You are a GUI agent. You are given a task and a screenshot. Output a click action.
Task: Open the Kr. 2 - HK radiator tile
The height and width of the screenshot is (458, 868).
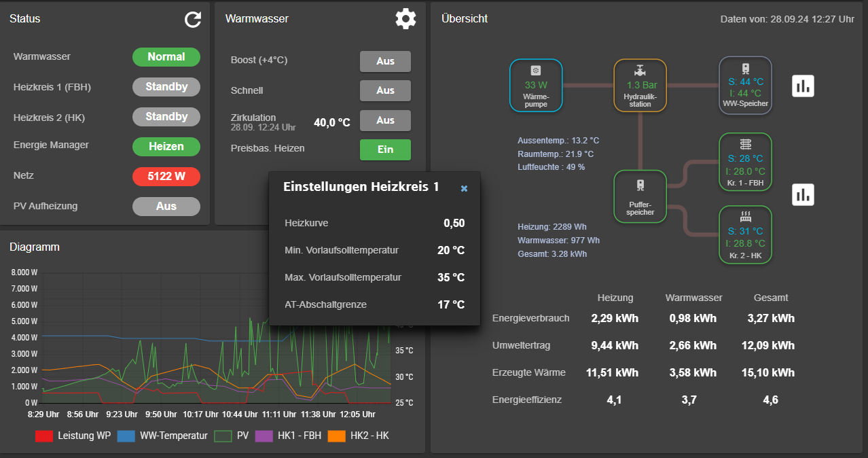[746, 234]
